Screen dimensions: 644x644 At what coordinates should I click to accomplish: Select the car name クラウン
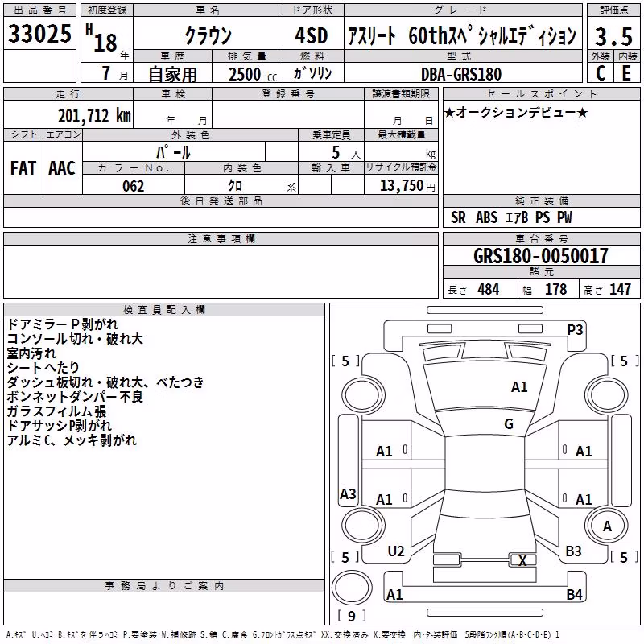coord(208,35)
